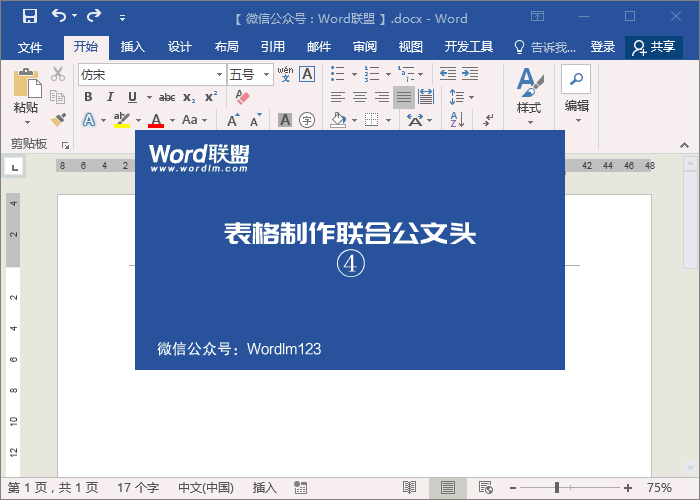Image resolution: width=700 pixels, height=500 pixels.
Task: Click the bullet list icon
Action: (338, 74)
